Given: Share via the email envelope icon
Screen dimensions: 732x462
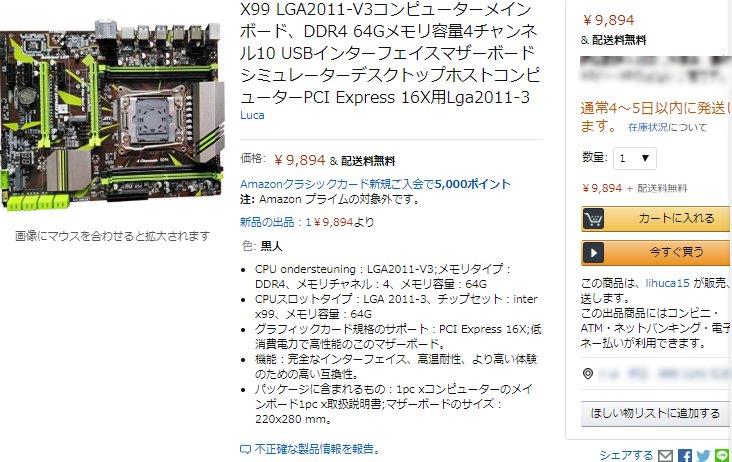Looking at the screenshot, I should coord(666,455).
